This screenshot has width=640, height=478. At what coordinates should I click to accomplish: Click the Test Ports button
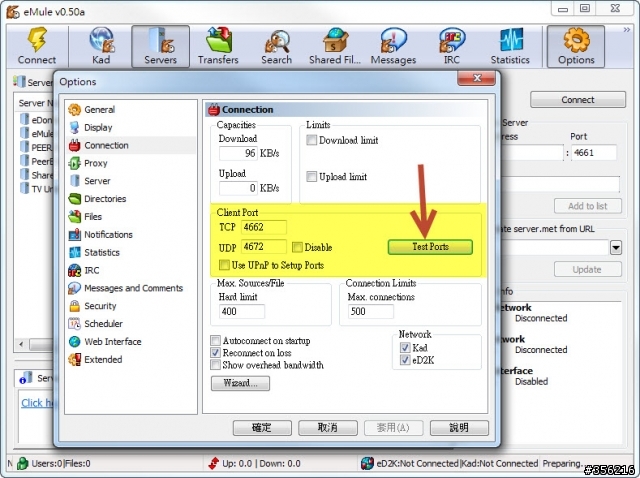tap(430, 247)
